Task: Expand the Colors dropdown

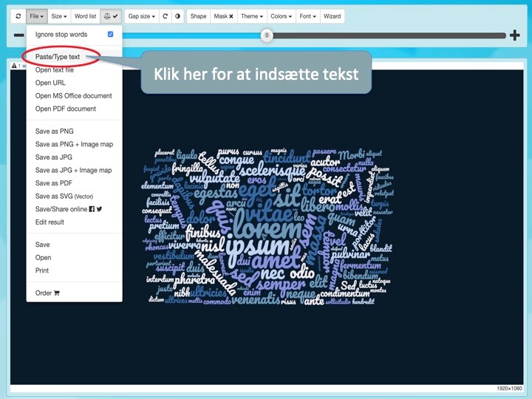Action: (281, 16)
